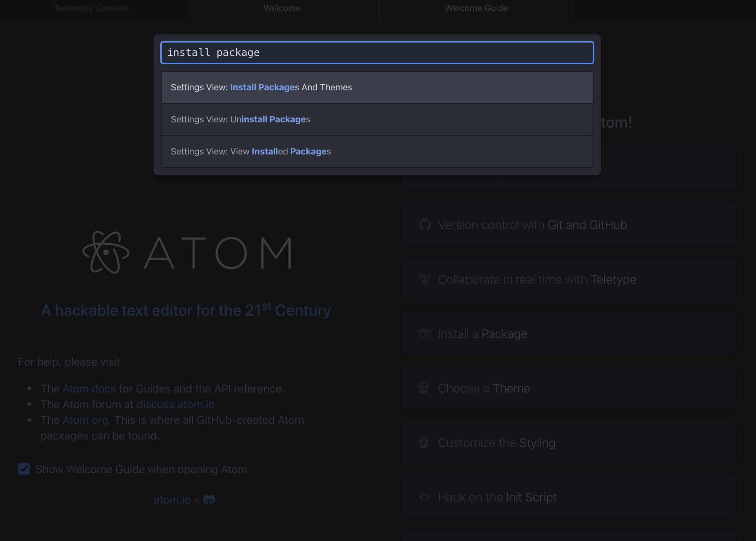
Task: Expand Collaborate in real time with Teletype
Action: 537,279
